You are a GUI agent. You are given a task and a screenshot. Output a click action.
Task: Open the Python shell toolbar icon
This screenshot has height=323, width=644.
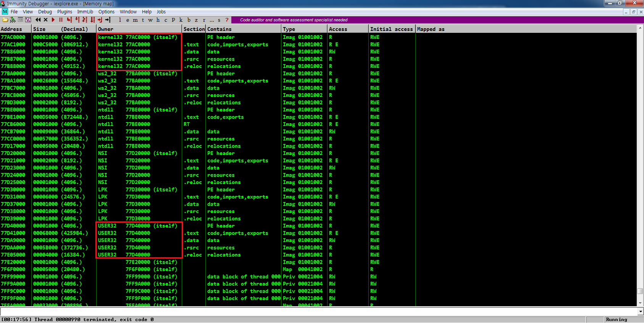click(13, 20)
